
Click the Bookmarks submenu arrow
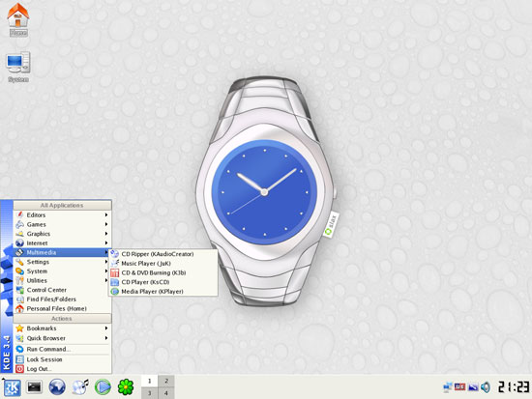[x=106, y=328]
